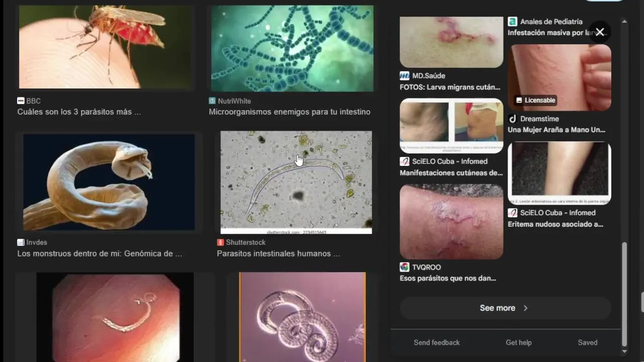Close the image preview side panel
Screen dimensions: 644x362
point(600,32)
